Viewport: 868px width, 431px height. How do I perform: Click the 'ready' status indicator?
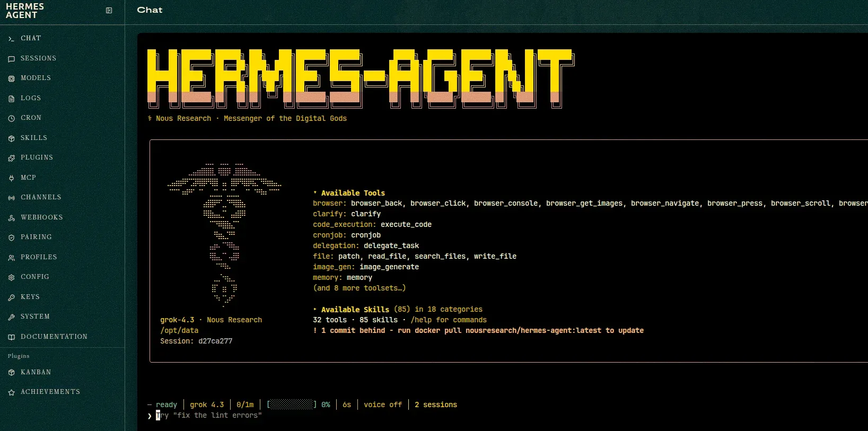pos(166,405)
